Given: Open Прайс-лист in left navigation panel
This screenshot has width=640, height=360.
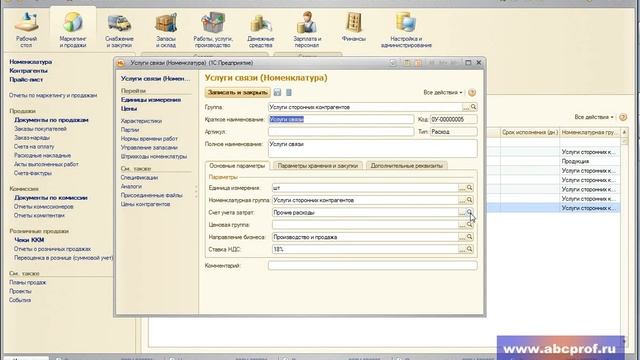Looking at the screenshot, I should point(26,80).
